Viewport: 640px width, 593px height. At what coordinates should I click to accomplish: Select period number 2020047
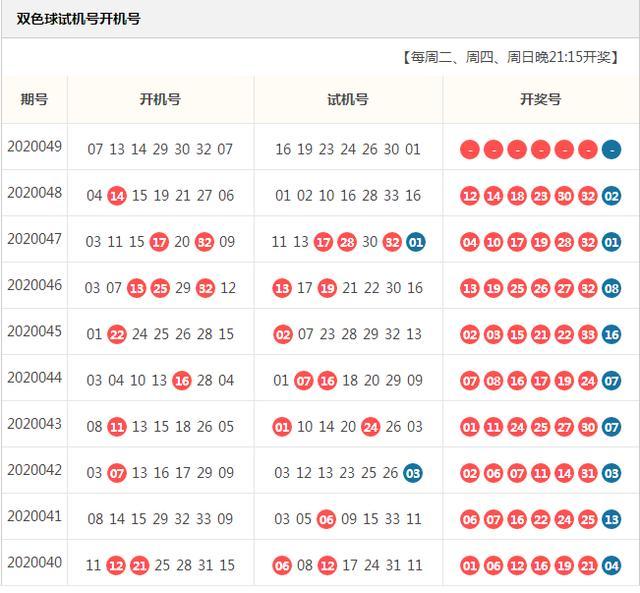click(x=34, y=239)
